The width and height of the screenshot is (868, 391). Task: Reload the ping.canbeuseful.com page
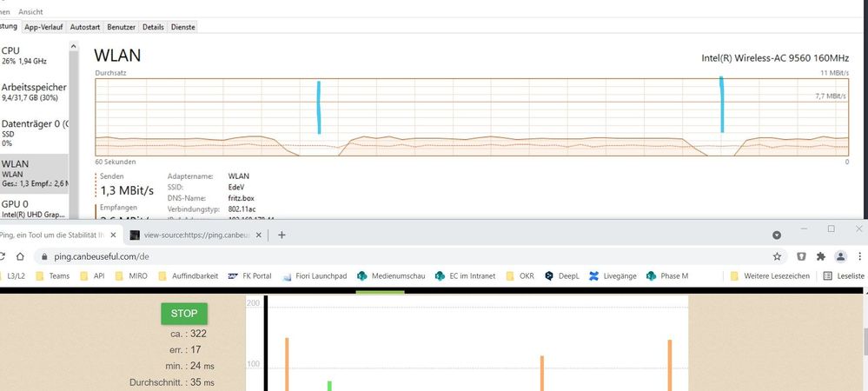pyautogui.click(x=2, y=256)
